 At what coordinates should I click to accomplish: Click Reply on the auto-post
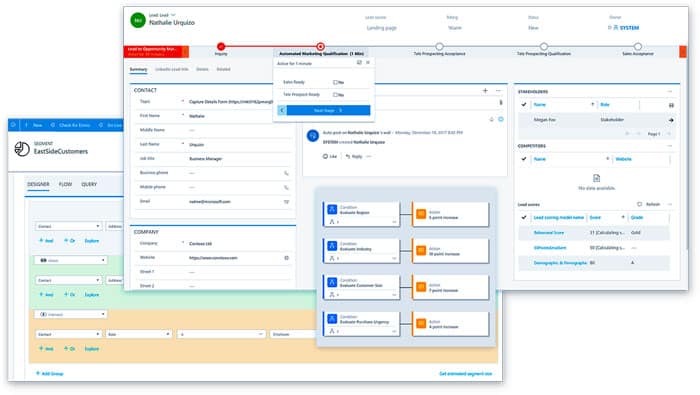[354, 157]
